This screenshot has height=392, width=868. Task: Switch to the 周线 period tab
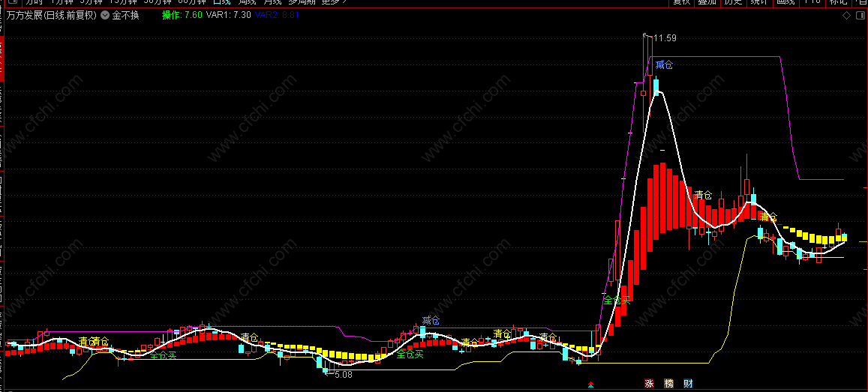coord(247,2)
